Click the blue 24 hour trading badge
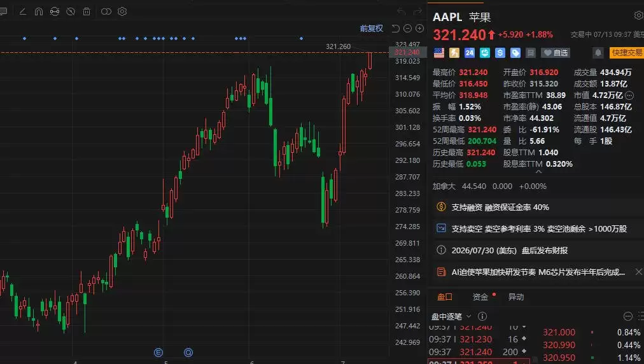Viewport: 644px width, 364px height. (470, 53)
